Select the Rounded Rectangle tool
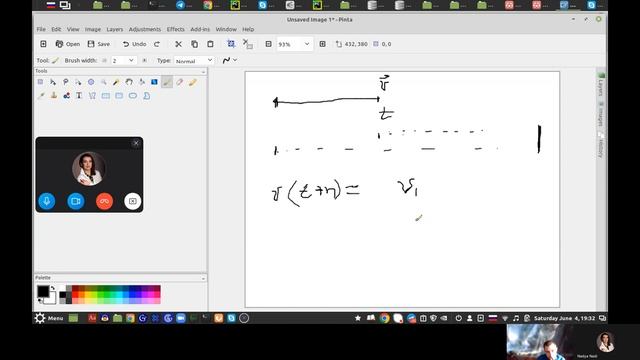Screen dimensions: 640x360 pos(119,96)
